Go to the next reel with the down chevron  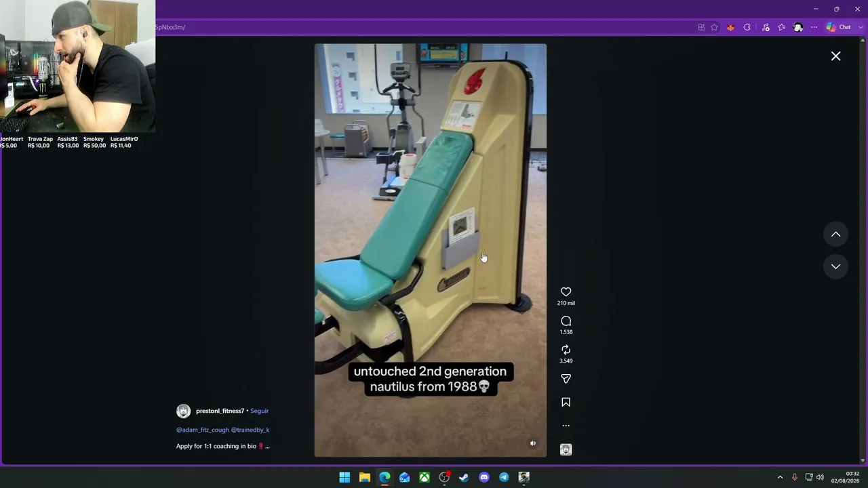click(x=835, y=266)
